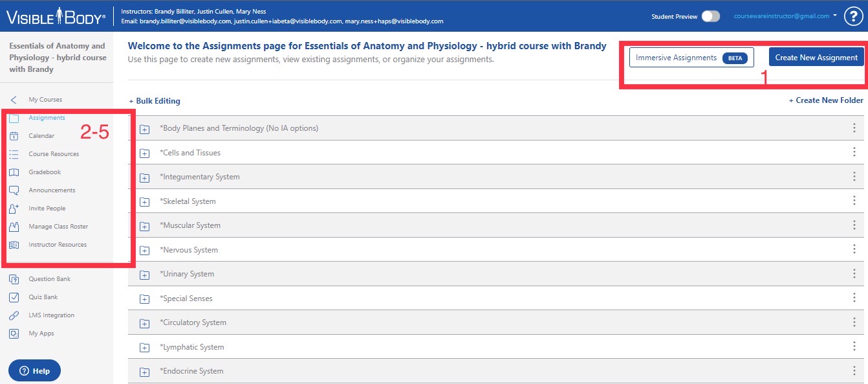This screenshot has height=384, width=868.
Task: Open the account email dropdown
Action: pos(787,16)
